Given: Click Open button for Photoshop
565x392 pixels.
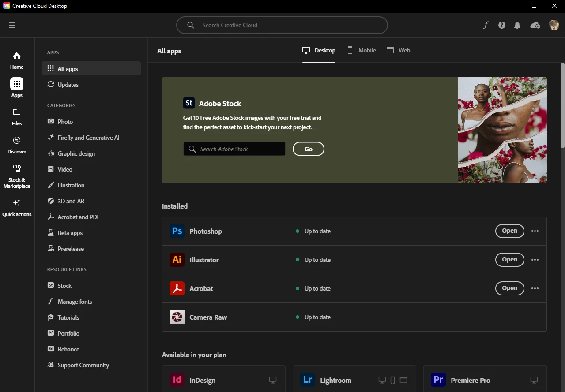Looking at the screenshot, I should [509, 231].
